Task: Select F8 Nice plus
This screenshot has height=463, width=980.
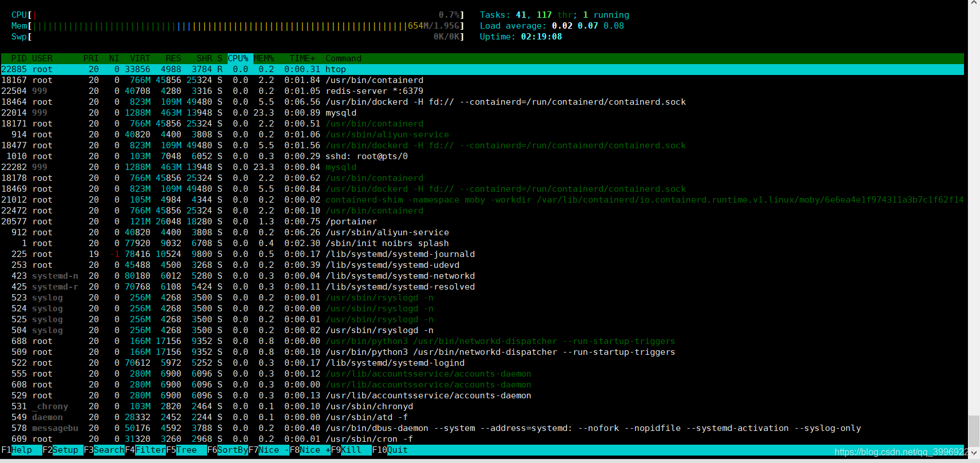Action: coord(310,450)
